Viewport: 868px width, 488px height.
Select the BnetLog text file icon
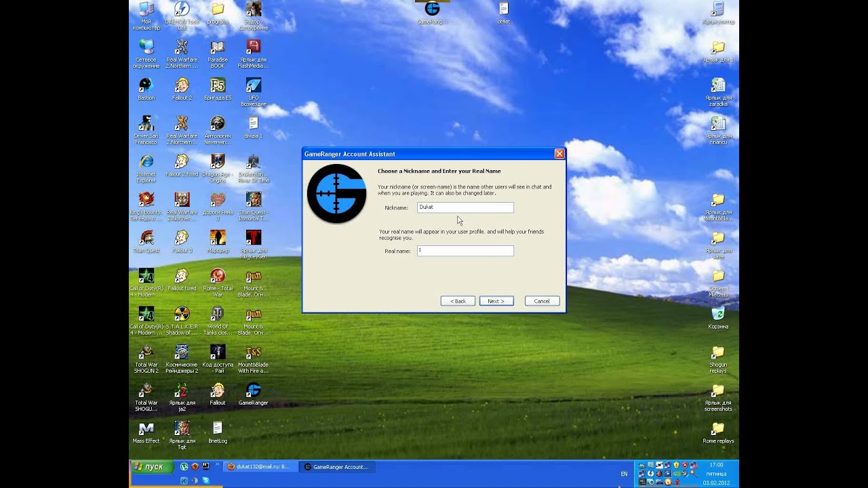click(x=218, y=432)
